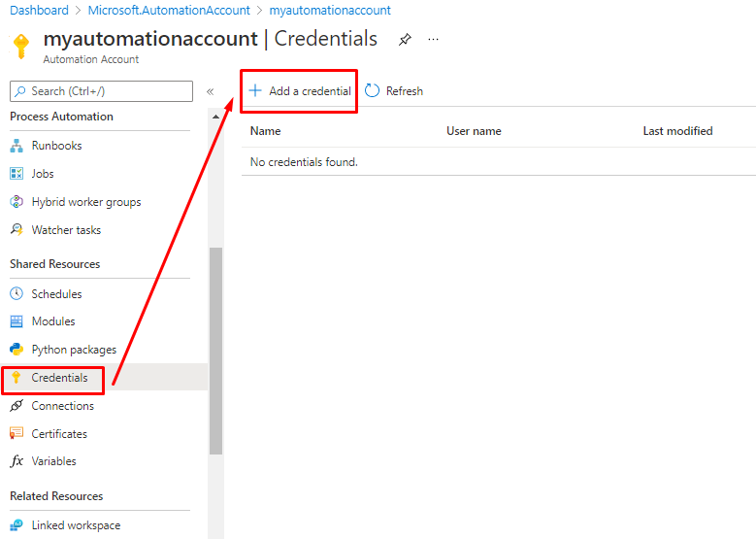Click the pin icon beside page title
756x539 pixels.
pyautogui.click(x=405, y=40)
